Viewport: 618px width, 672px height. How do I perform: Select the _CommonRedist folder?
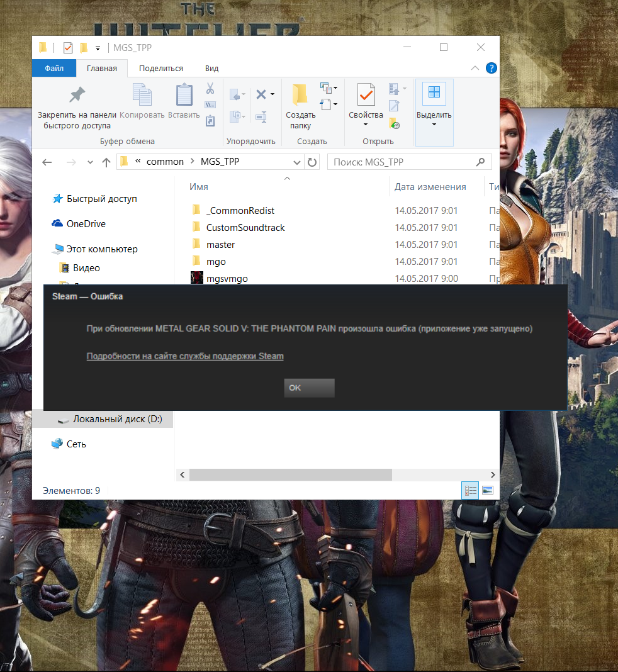click(x=240, y=210)
